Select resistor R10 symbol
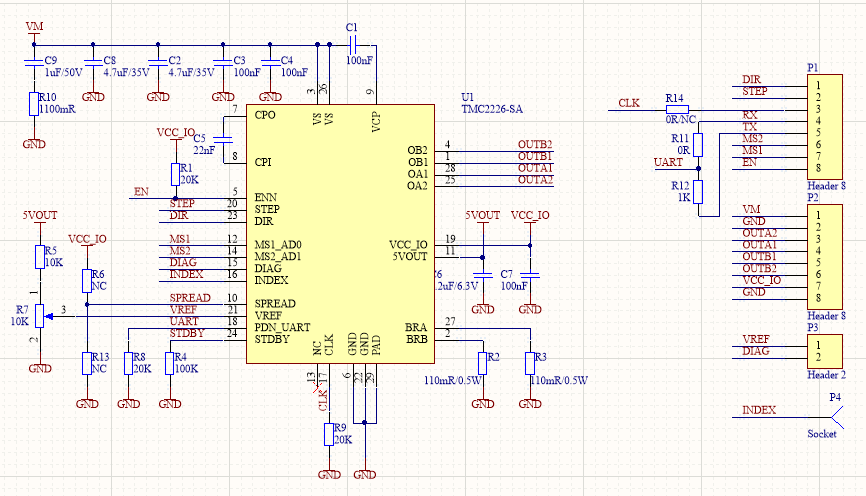 [34, 104]
